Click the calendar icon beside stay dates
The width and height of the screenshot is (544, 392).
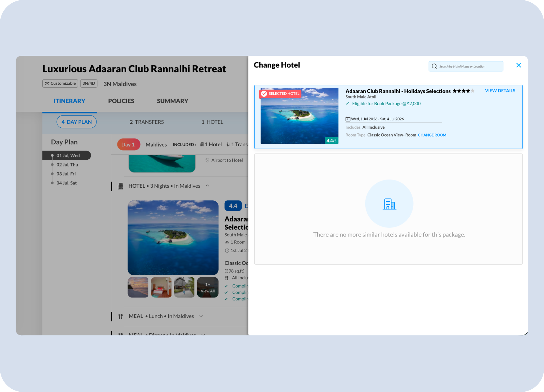348,119
